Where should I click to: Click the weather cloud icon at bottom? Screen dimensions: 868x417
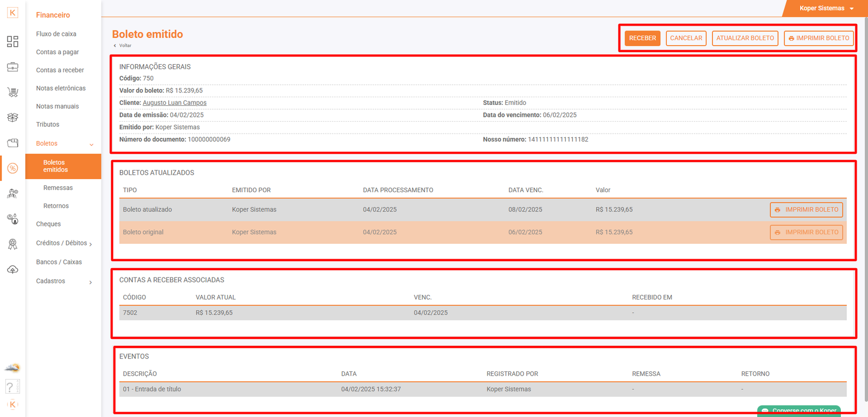12,368
